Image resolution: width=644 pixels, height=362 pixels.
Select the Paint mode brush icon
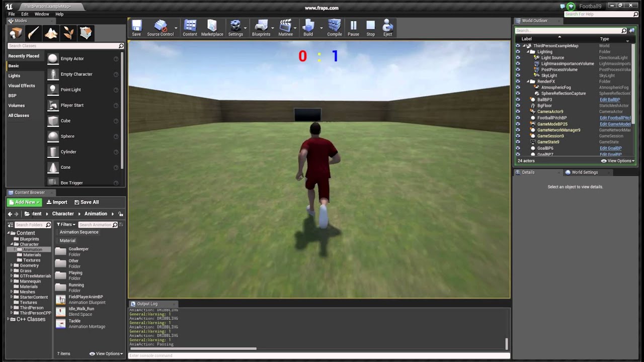(34, 33)
